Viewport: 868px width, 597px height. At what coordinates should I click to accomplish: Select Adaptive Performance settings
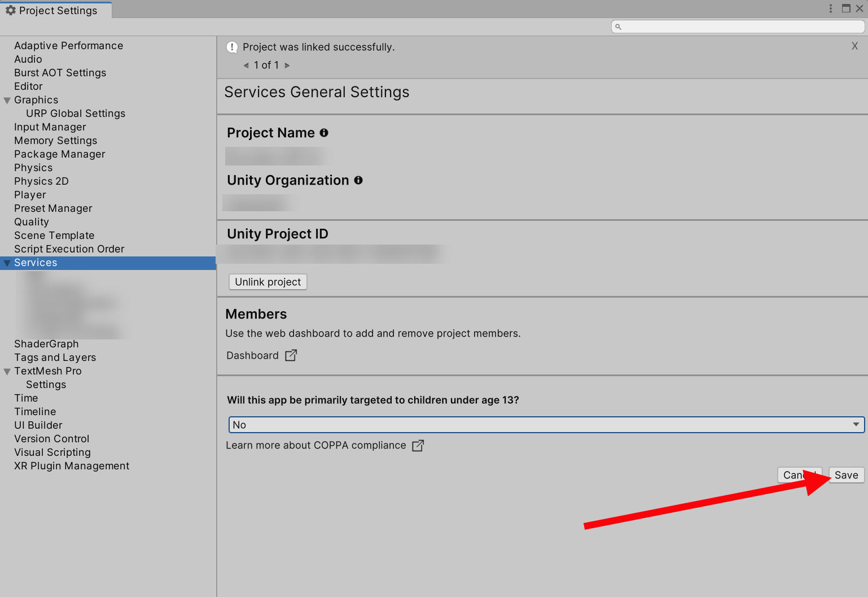(x=68, y=46)
